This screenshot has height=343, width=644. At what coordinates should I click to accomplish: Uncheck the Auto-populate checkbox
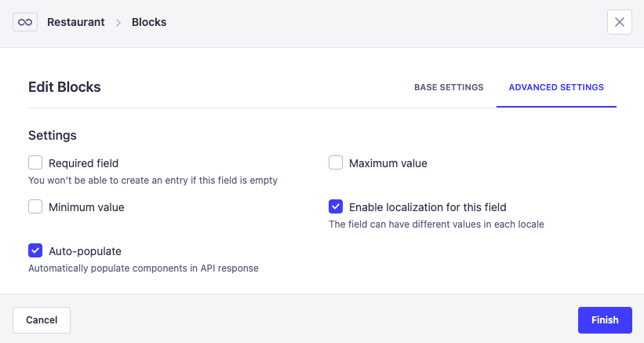tap(35, 251)
